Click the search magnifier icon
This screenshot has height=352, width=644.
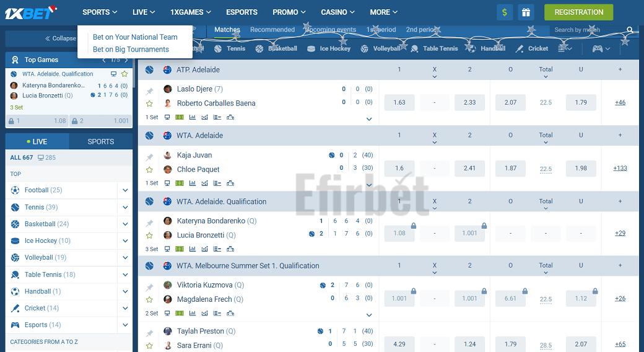pyautogui.click(x=630, y=30)
